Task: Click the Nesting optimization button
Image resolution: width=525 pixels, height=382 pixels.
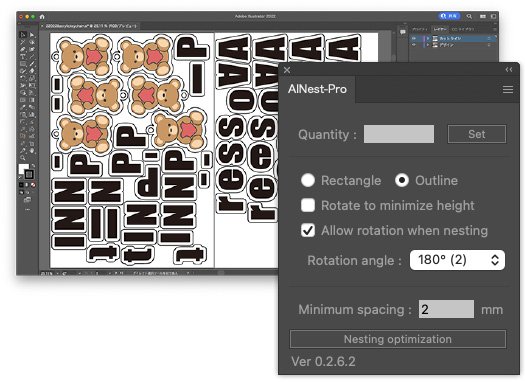Action: [x=398, y=339]
